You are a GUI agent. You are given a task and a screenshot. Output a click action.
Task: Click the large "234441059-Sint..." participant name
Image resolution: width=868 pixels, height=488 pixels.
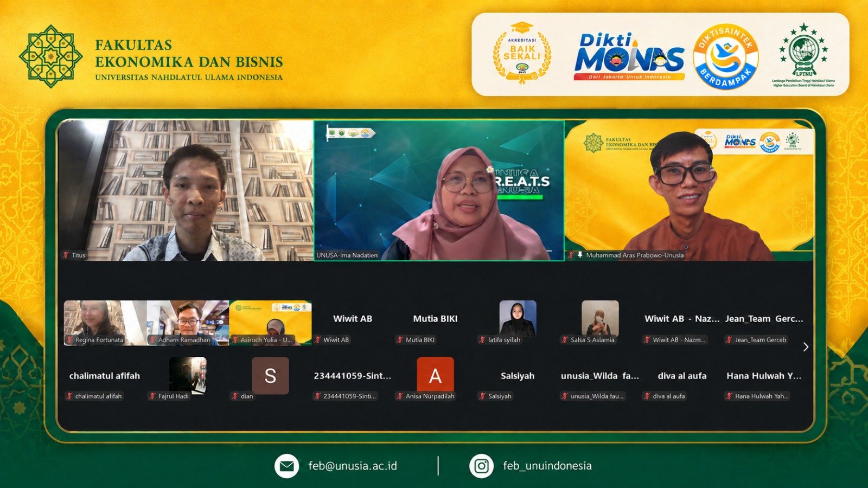pyautogui.click(x=353, y=376)
